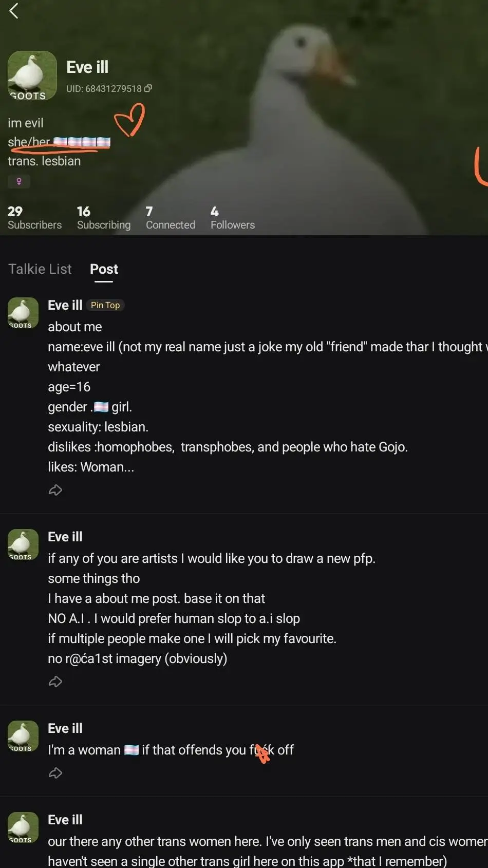Share the "I'm a woman" post

(x=55, y=773)
